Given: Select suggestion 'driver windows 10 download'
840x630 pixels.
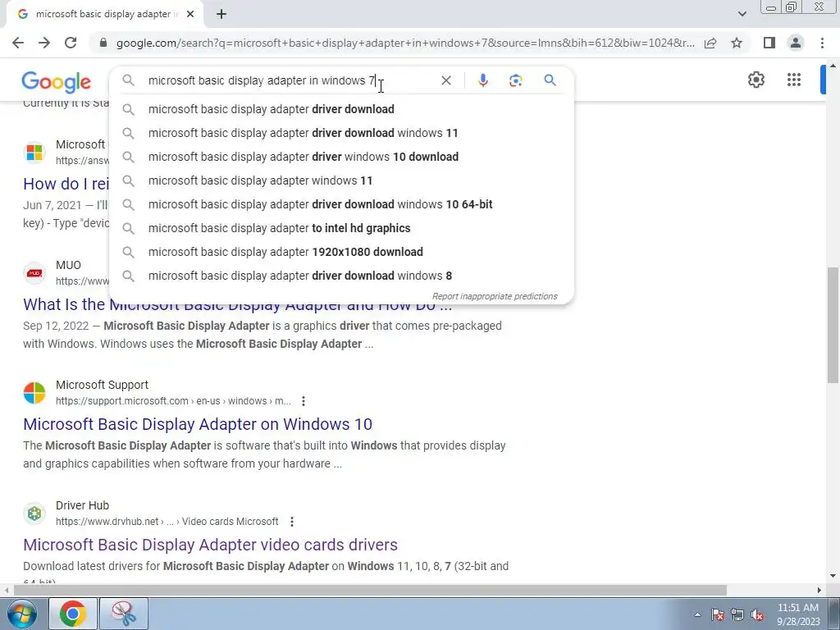Looking at the screenshot, I should [x=341, y=157].
